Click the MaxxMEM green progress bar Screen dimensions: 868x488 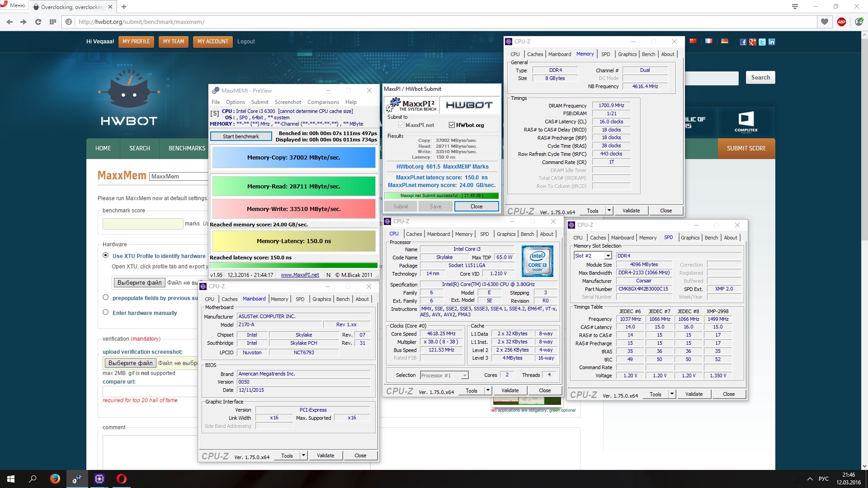pos(294,266)
